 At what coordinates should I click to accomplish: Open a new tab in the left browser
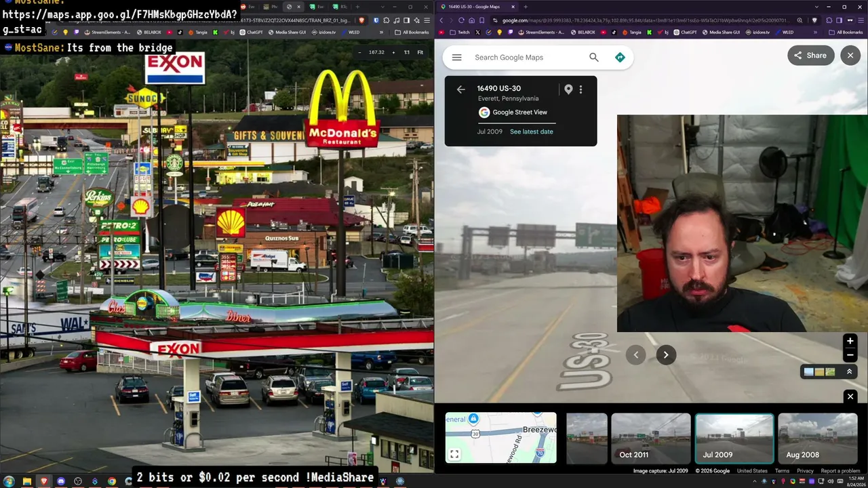click(x=357, y=7)
